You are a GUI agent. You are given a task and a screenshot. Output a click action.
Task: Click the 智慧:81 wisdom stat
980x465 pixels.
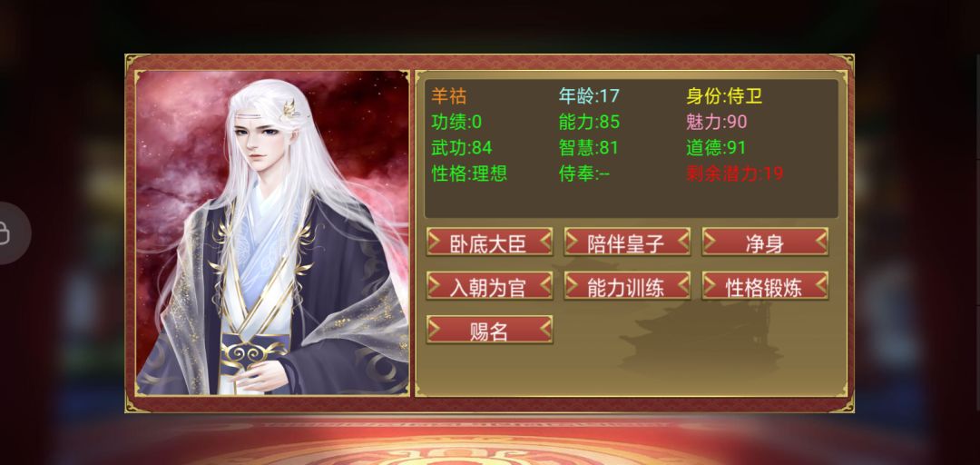589,148
